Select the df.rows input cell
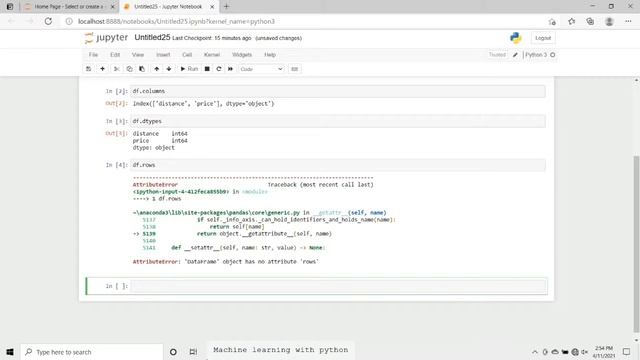 (x=338, y=165)
